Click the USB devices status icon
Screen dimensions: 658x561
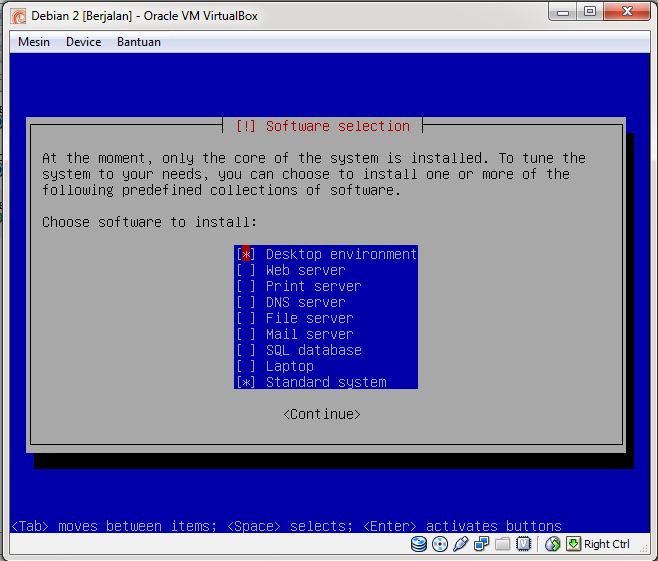(460, 544)
